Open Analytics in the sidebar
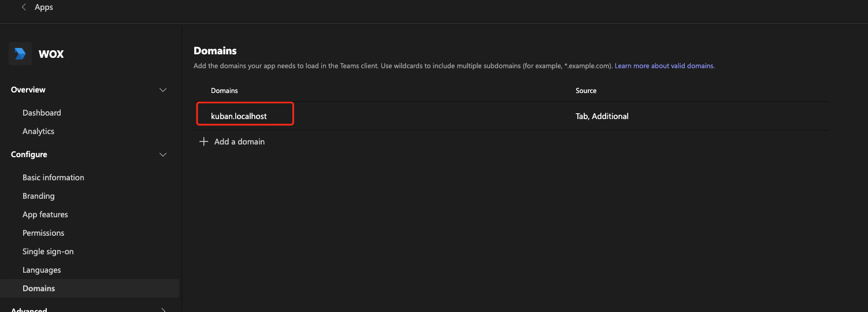Image resolution: width=868 pixels, height=312 pixels. point(38,131)
